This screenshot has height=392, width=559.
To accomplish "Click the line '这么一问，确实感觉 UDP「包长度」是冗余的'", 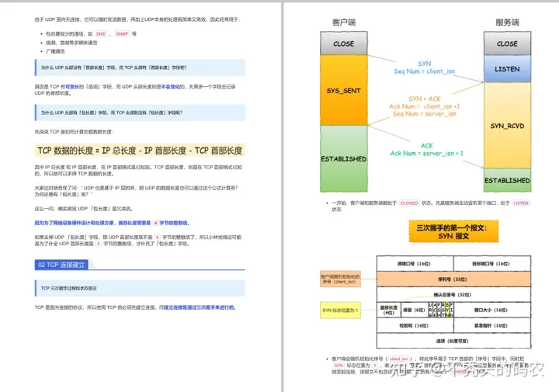I will coord(84,209).
